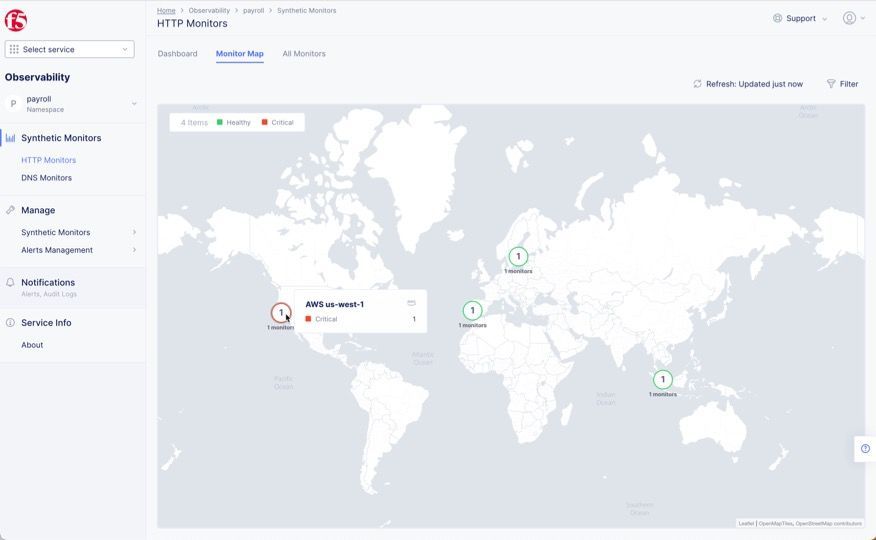The height and width of the screenshot is (540, 876).
Task: Click the Critical swatch in the AWS popup
Action: (308, 319)
